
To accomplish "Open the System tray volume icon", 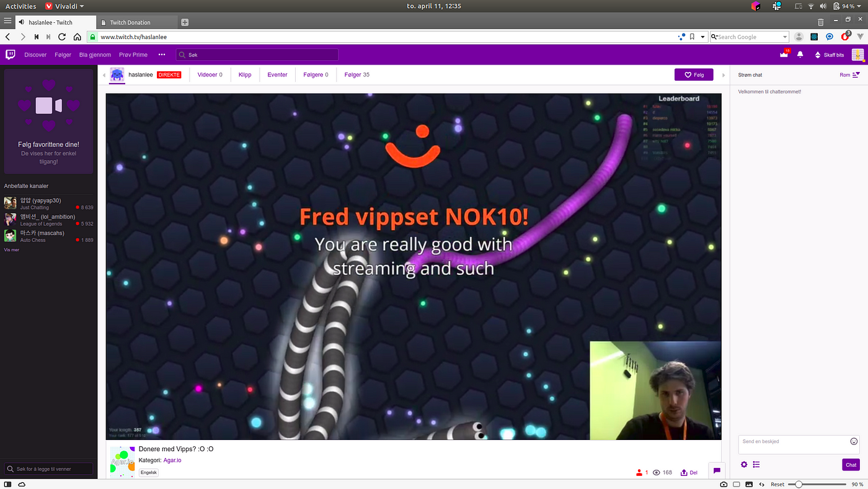I will pyautogui.click(x=823, y=6).
